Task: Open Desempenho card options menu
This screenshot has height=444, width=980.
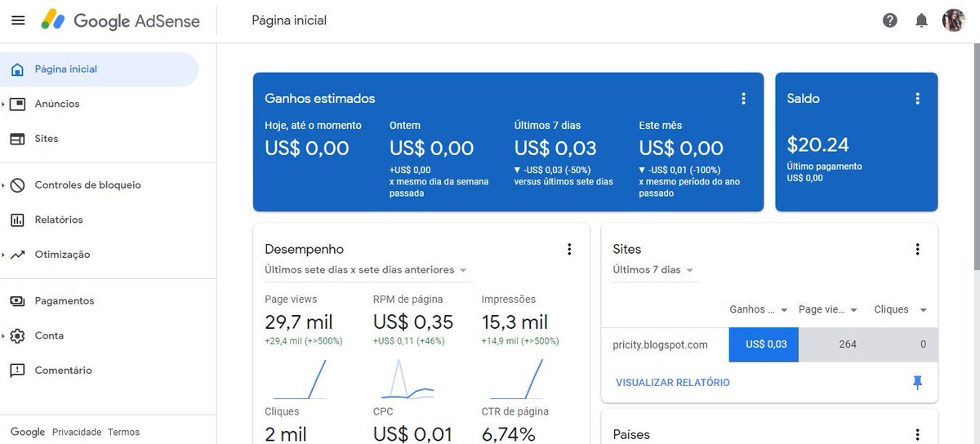Action: coord(569,250)
